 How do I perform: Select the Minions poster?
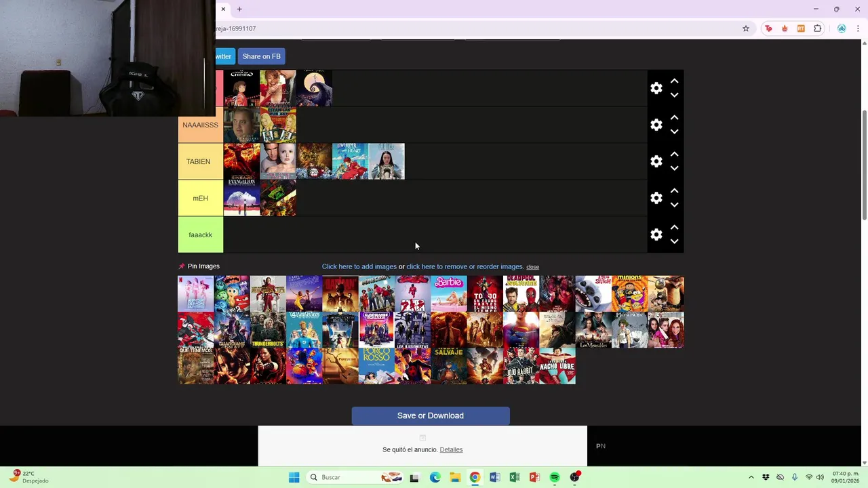click(x=629, y=293)
